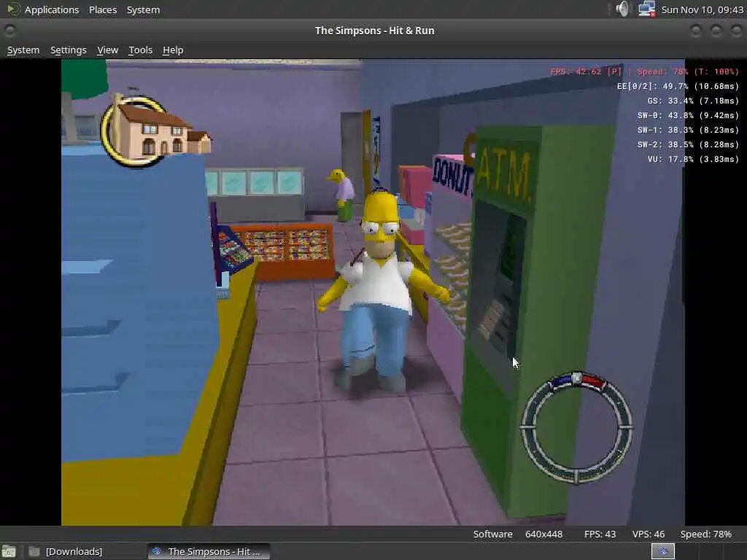Viewport: 747px width, 560px height.
Task: Click the Applications menu logo icon
Action: pyautogui.click(x=12, y=9)
